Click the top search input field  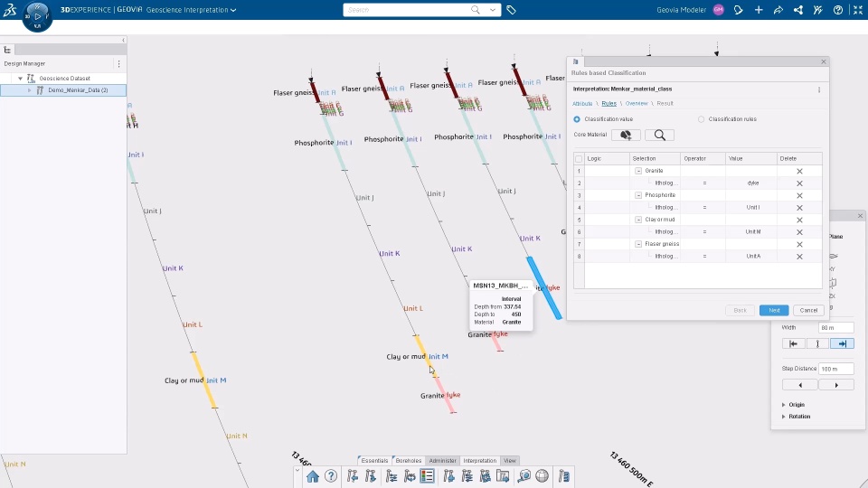coord(409,10)
